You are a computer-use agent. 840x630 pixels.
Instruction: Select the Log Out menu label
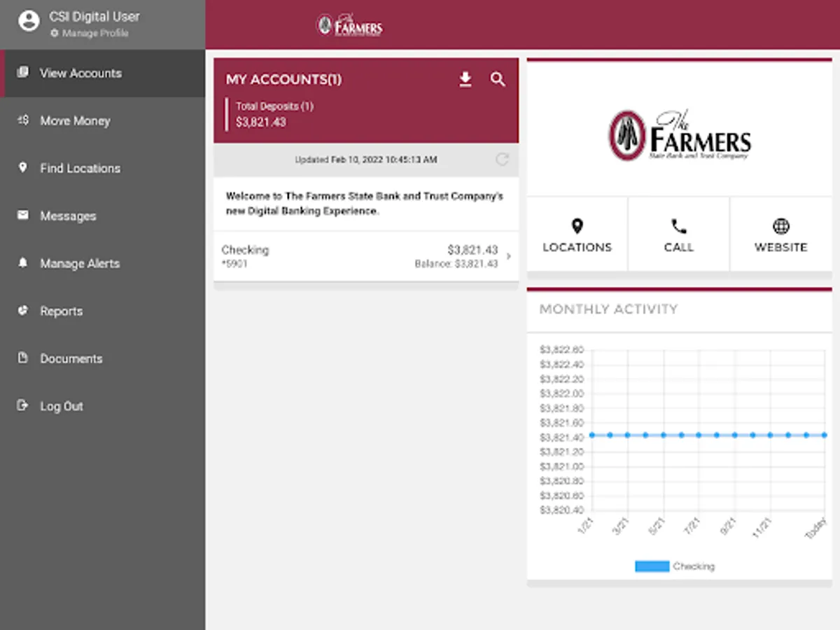pos(62,406)
